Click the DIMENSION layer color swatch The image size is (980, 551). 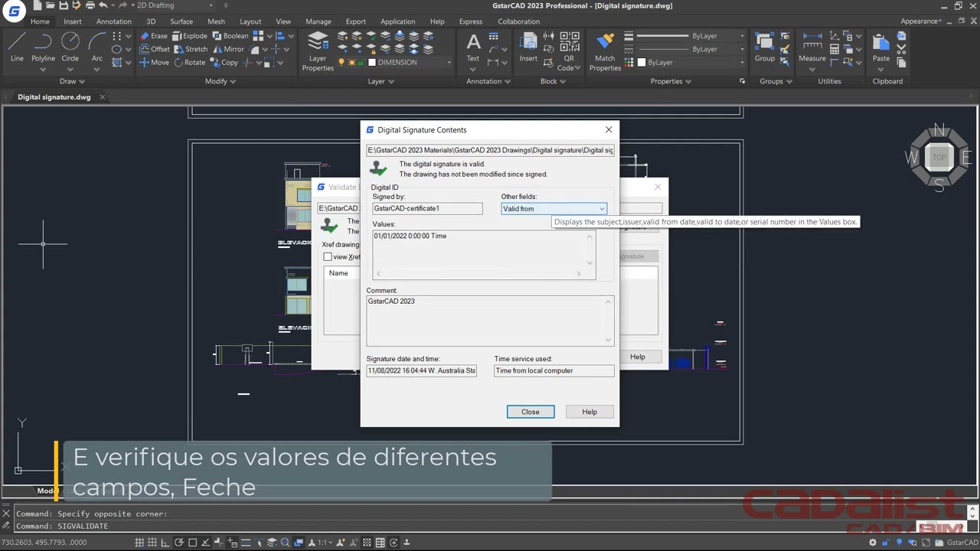click(x=372, y=63)
